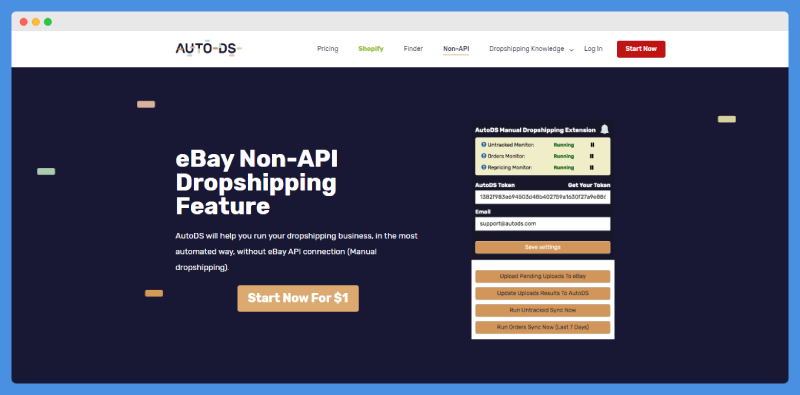Click the chevron next to Dropshipping Knowledge
The height and width of the screenshot is (395, 800).
tap(571, 50)
